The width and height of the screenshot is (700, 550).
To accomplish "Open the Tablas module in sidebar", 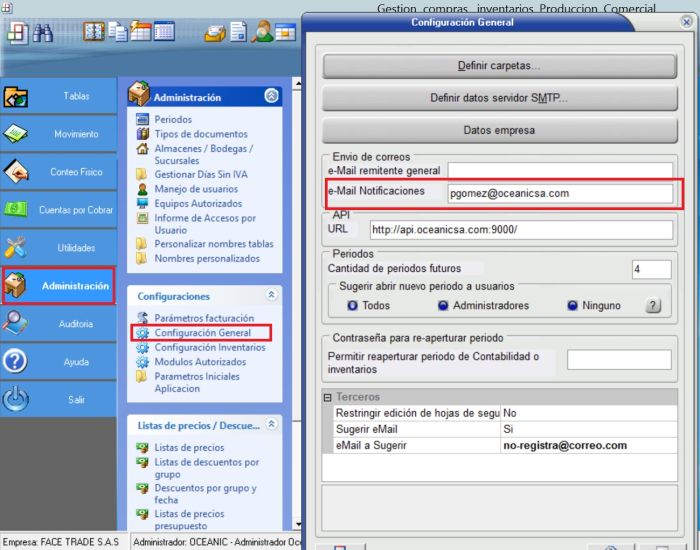I will click(58, 96).
